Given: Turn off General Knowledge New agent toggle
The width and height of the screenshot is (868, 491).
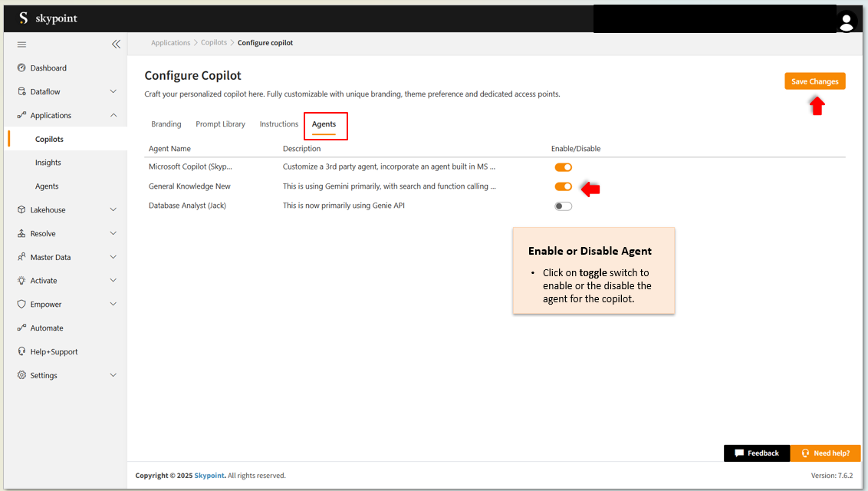Looking at the screenshot, I should click(x=563, y=186).
